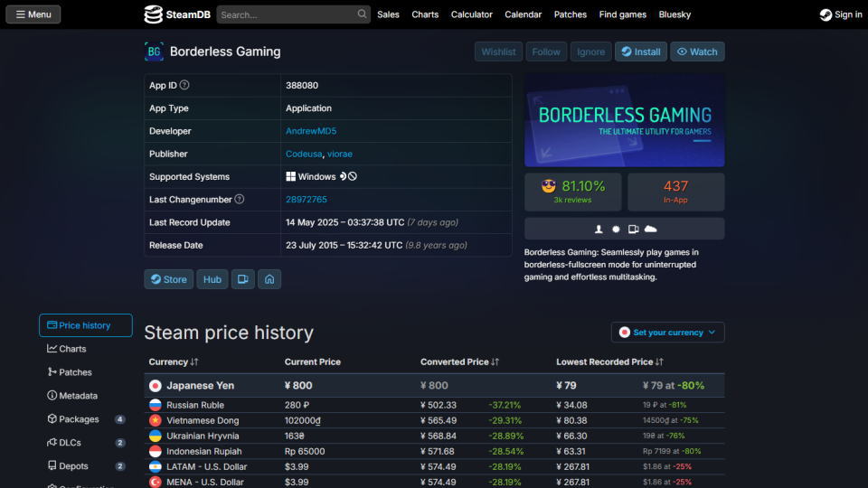
Task: Click the Ignore button
Action: [x=590, y=52]
